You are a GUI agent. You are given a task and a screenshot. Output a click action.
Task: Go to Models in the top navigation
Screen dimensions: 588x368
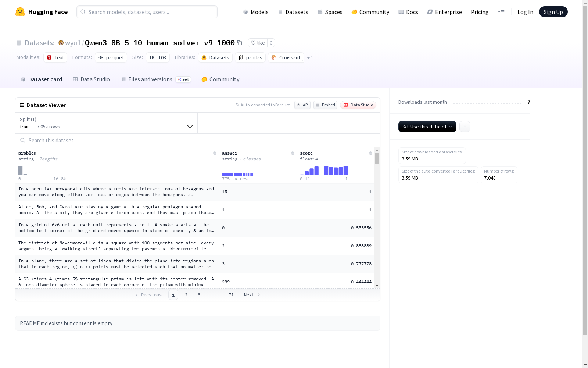tap(256, 12)
